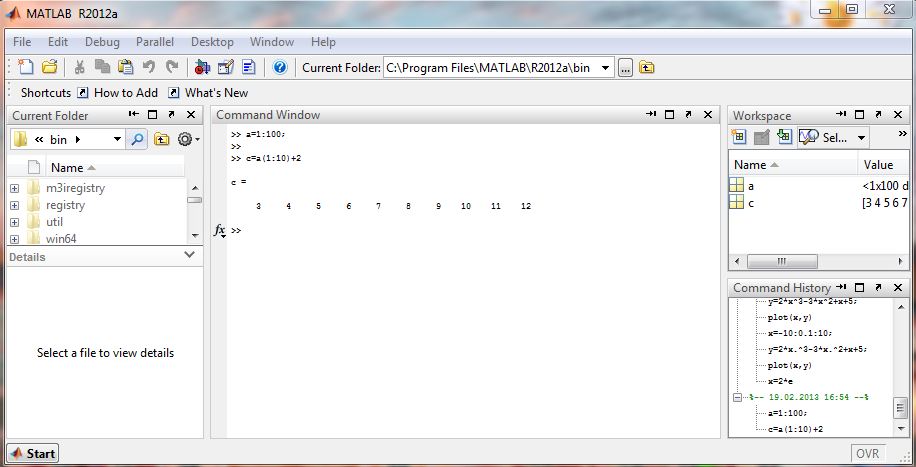Viewport: 916px width, 467px height.
Task: Click Import Data icon in Workspace toolbar
Action: pos(783,137)
